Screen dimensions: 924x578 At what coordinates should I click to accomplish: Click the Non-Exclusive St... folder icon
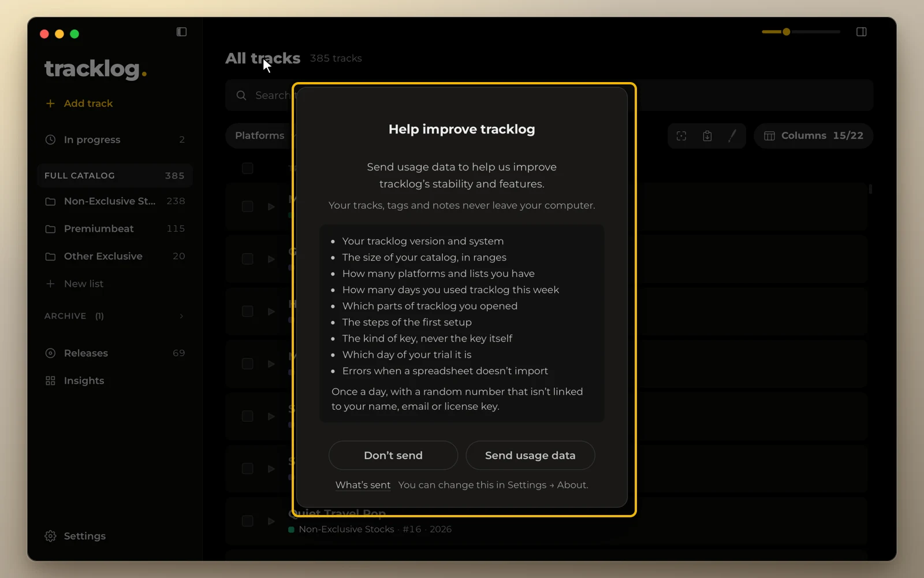[x=50, y=202]
